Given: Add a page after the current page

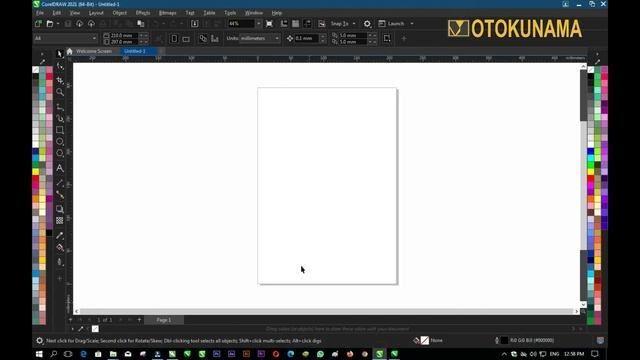Looking at the screenshot, I should pyautogui.click(x=139, y=320).
